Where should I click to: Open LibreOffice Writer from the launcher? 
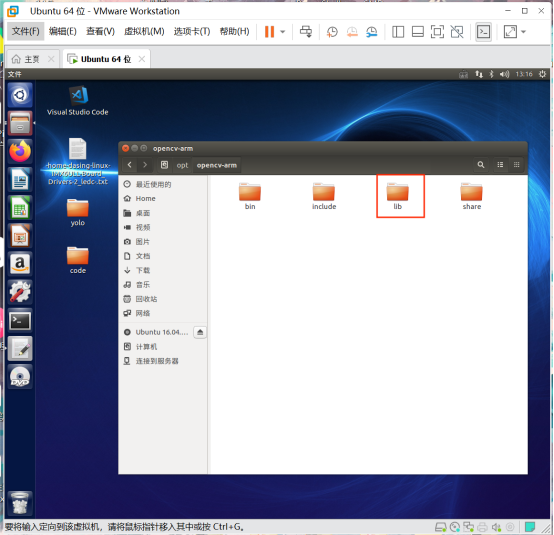coord(20,180)
